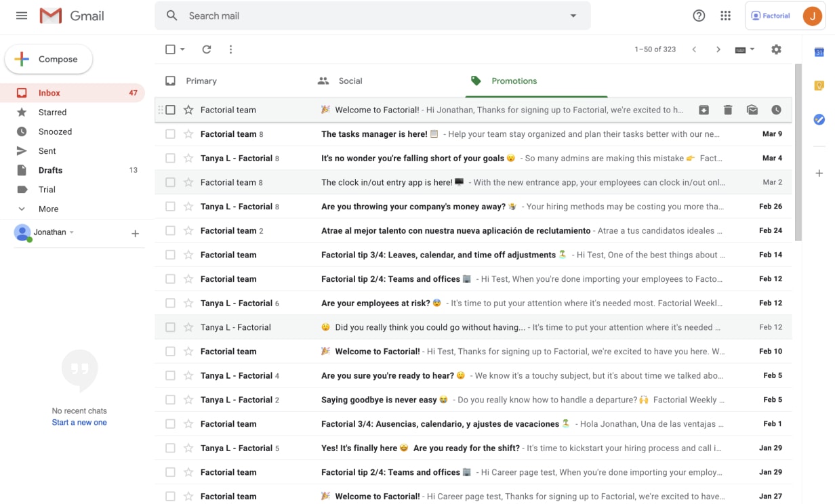Viewport: 835px width, 504px height.
Task: Open the Settings gear
Action: click(776, 49)
